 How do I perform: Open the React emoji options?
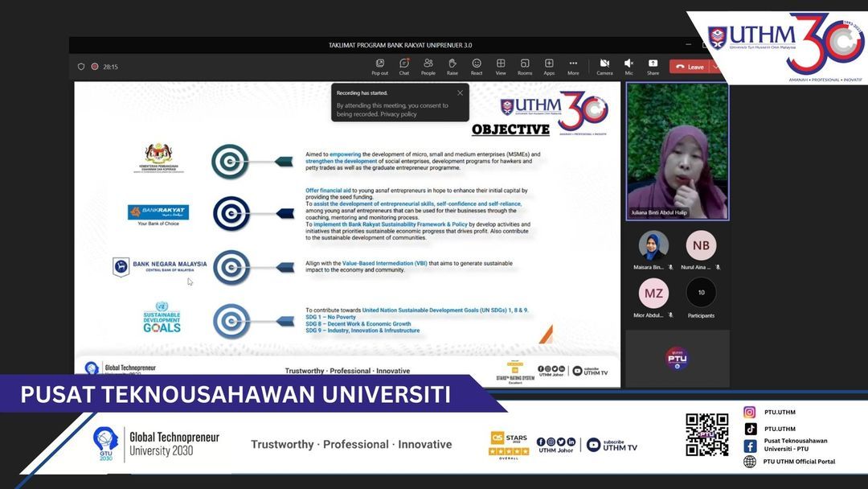pyautogui.click(x=477, y=65)
